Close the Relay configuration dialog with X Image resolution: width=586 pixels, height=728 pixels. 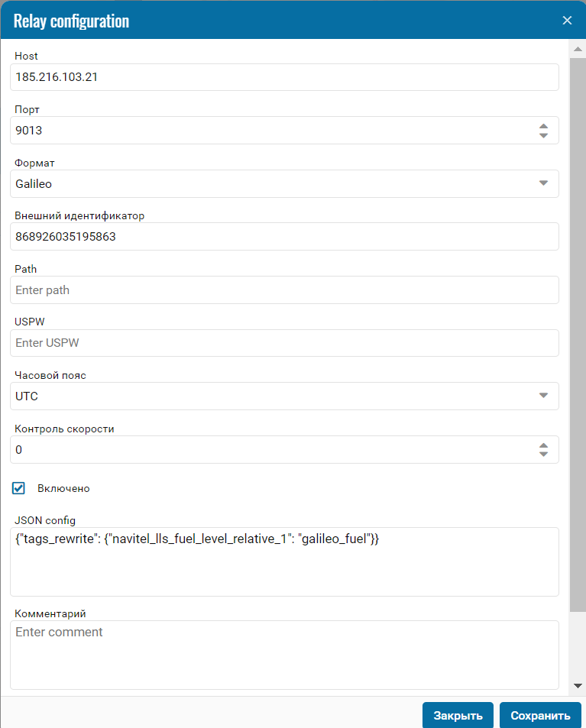point(567,21)
